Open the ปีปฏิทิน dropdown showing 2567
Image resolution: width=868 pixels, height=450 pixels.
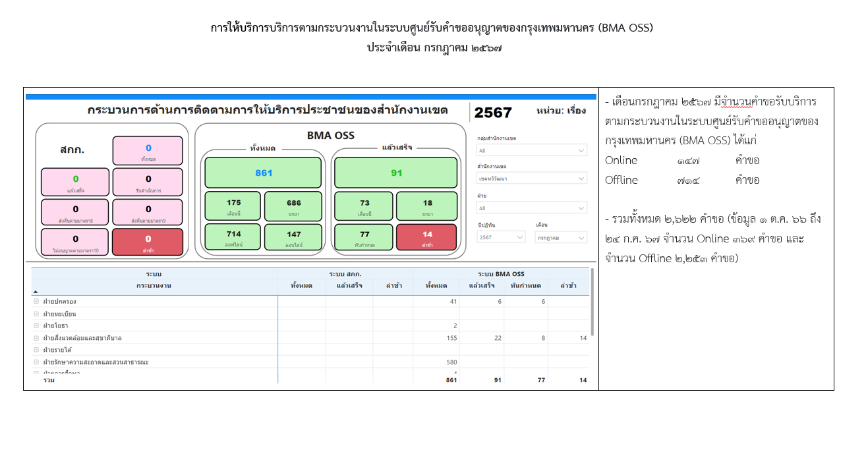click(502, 238)
